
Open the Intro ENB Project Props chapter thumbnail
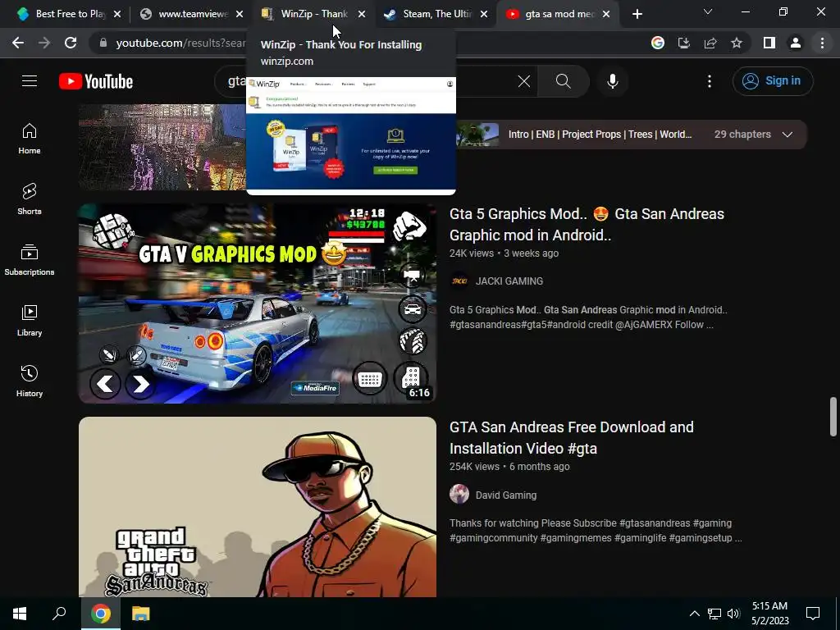coord(477,135)
